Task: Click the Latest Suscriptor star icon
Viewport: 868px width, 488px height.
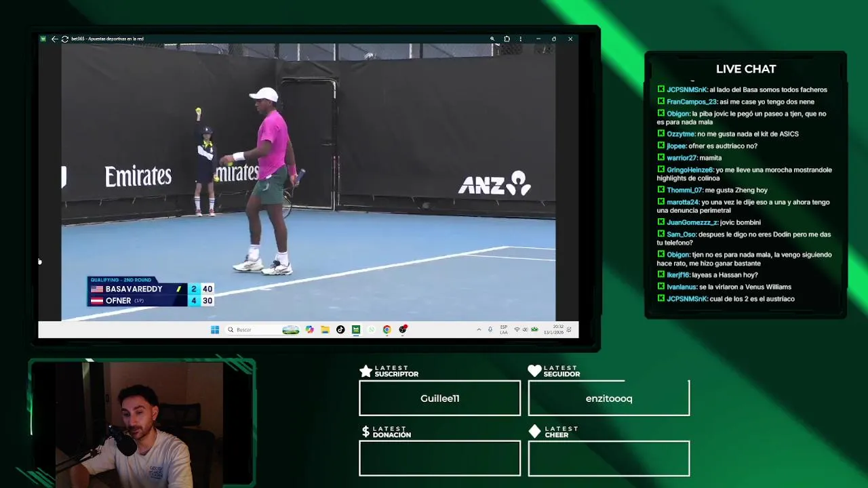Action: [x=366, y=371]
